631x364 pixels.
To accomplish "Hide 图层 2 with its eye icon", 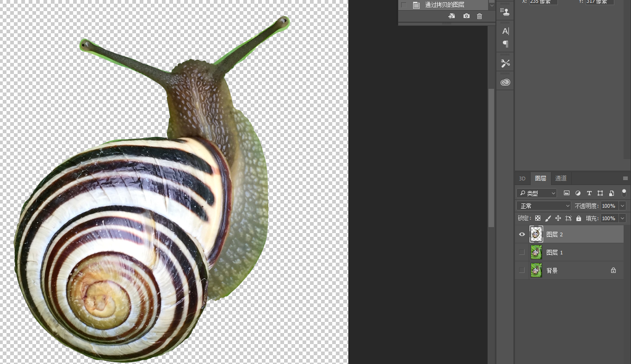I will coord(522,234).
